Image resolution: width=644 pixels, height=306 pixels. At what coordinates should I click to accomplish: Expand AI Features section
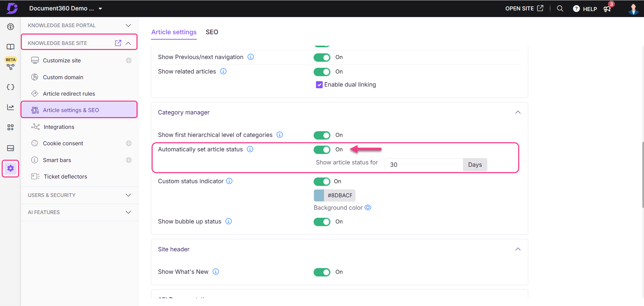pyautogui.click(x=128, y=212)
